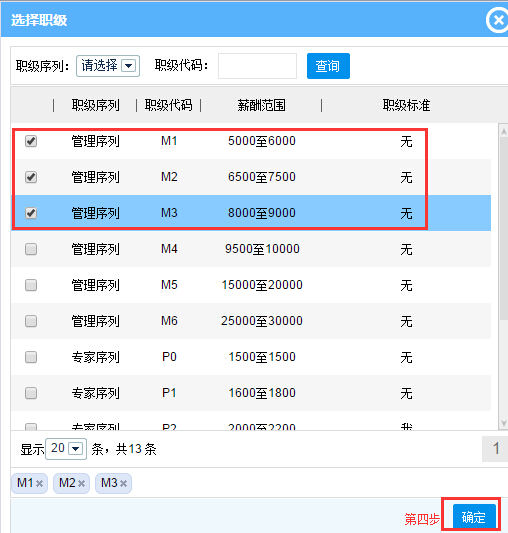Remove the M1 tag with its x icon
This screenshot has width=508, height=533.
point(39,483)
